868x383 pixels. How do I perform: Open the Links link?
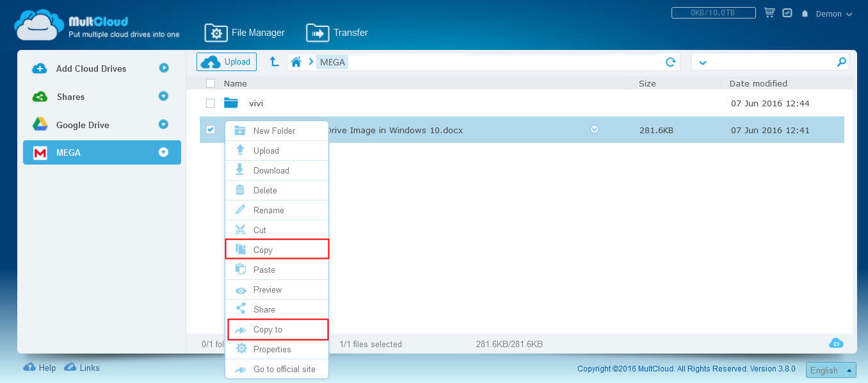coord(90,368)
